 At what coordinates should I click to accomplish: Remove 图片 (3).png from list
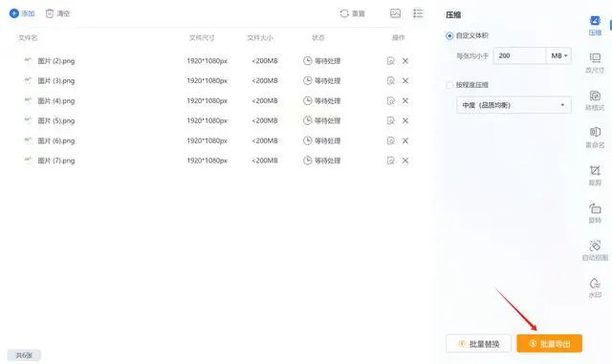pos(405,81)
